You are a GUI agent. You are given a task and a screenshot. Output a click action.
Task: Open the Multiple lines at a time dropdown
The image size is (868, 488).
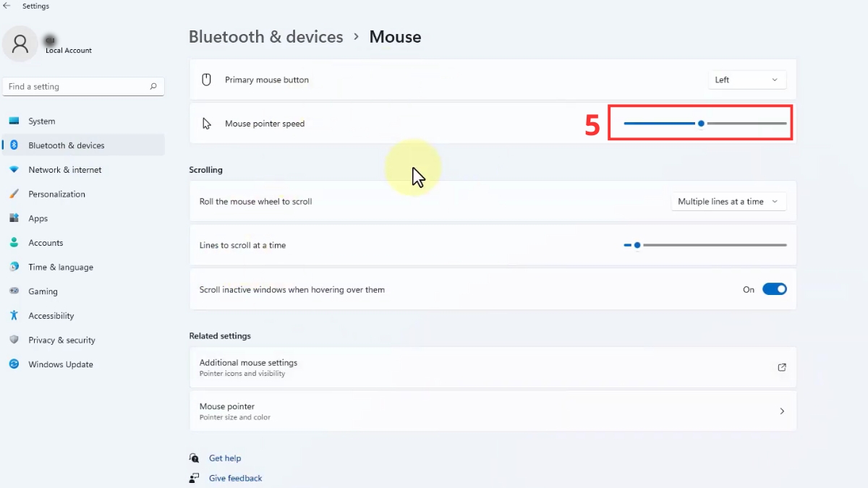[x=728, y=201]
